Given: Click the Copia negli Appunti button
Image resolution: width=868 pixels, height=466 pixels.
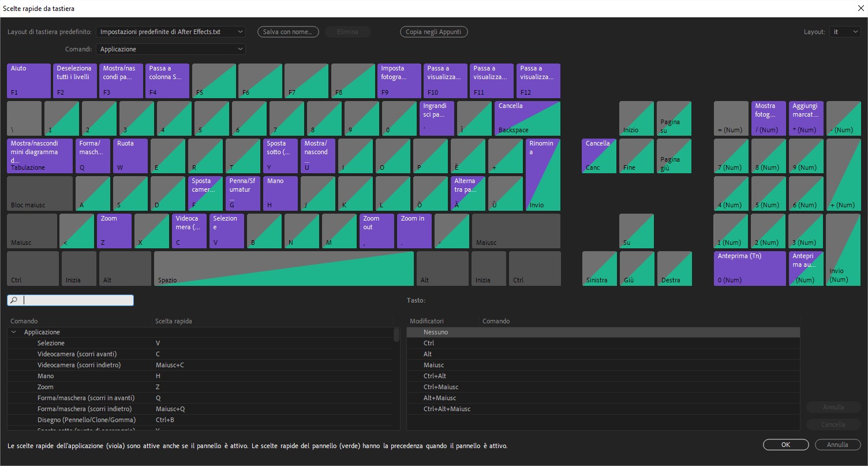Looking at the screenshot, I should 433,32.
